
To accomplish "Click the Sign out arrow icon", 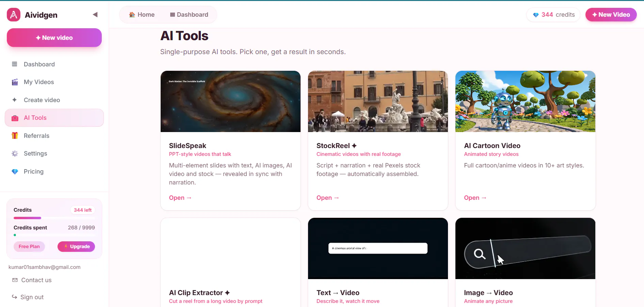I will point(14,297).
